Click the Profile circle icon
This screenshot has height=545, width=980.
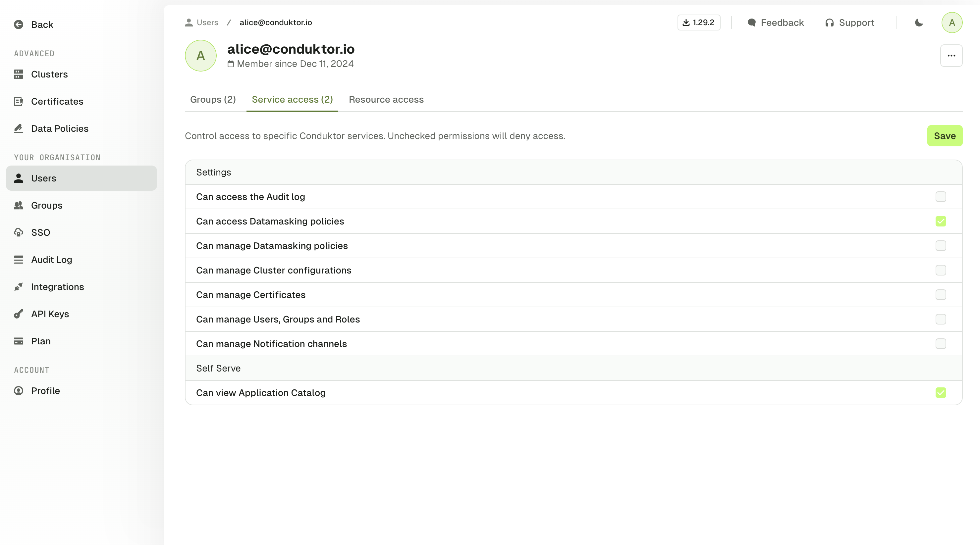19,391
